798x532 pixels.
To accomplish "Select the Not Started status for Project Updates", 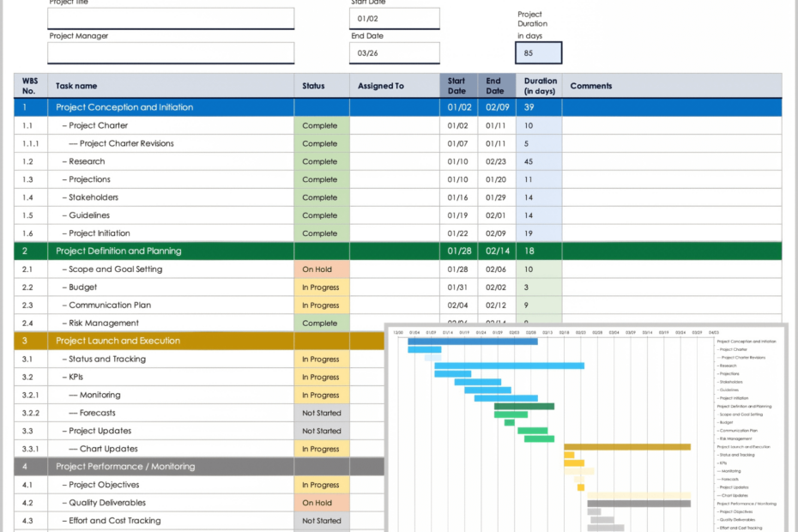I will coord(322,431).
